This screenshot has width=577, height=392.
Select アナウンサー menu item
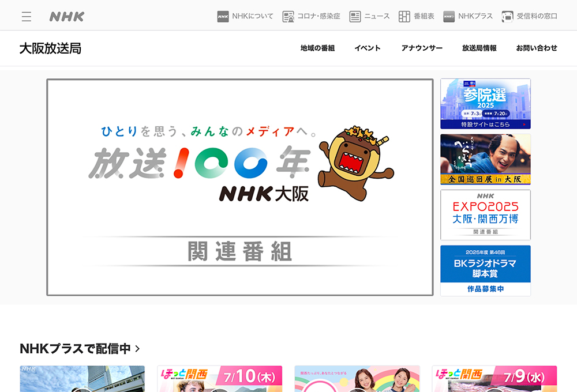coord(422,48)
